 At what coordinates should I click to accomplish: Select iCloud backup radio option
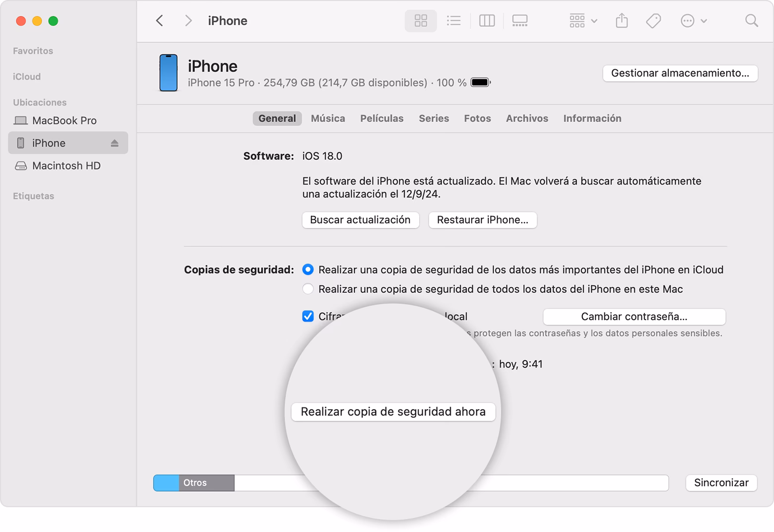coord(308,269)
